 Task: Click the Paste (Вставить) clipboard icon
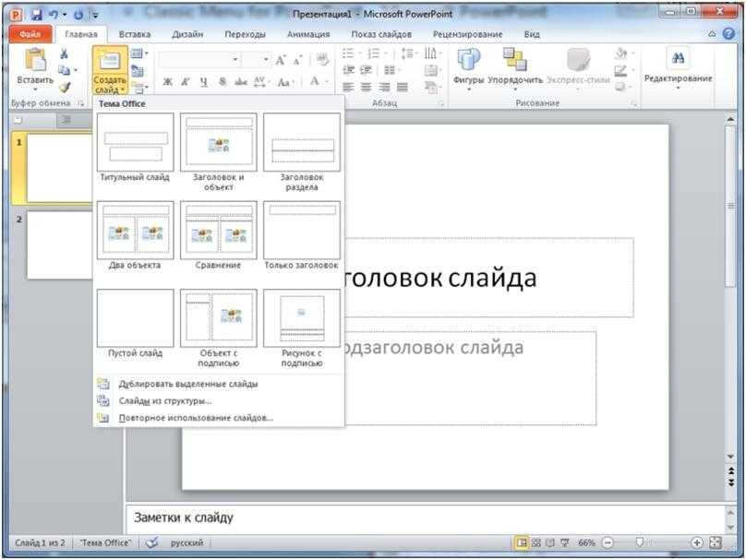tap(36, 60)
